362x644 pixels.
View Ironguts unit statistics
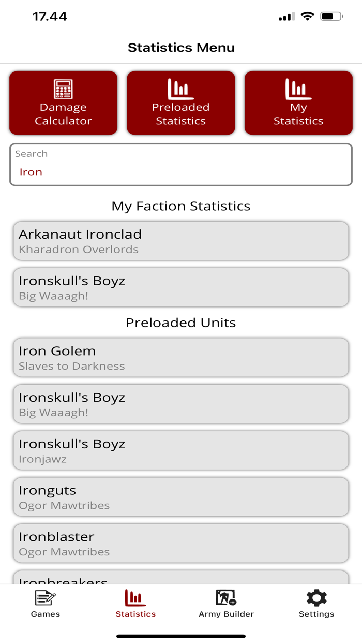point(180,496)
